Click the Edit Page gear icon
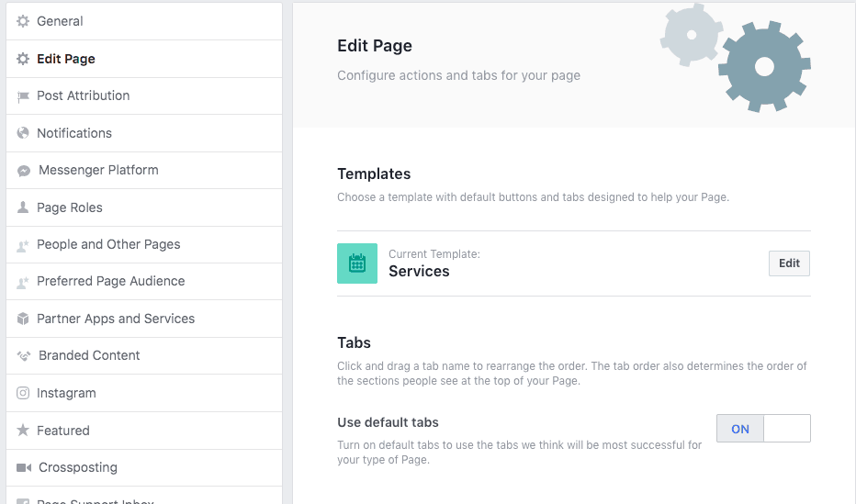Screen dimensions: 856x504 (x=22, y=59)
